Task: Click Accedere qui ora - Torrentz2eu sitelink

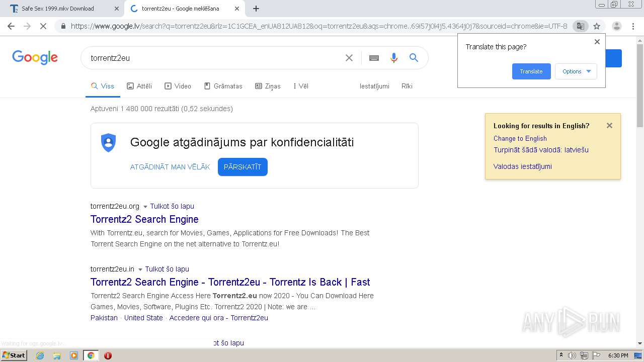Action: [219, 318]
